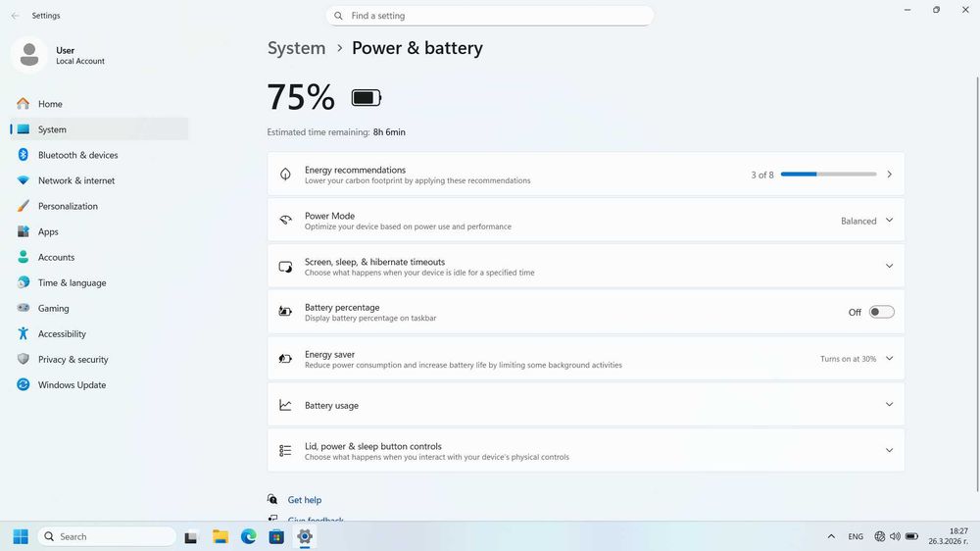Viewport: 980px width, 551px height.
Task: Click the Windows Start button
Action: tap(21, 536)
